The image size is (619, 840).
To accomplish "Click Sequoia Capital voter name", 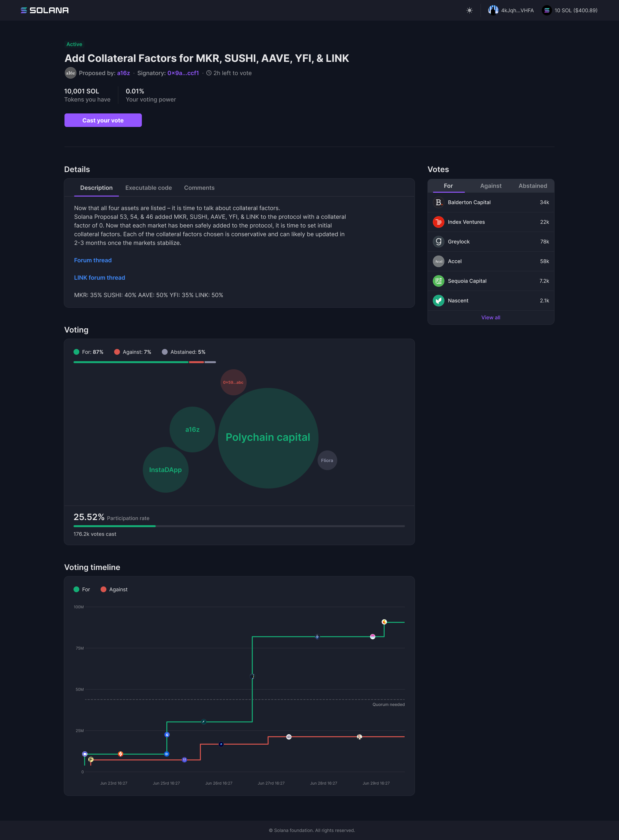I will point(467,281).
